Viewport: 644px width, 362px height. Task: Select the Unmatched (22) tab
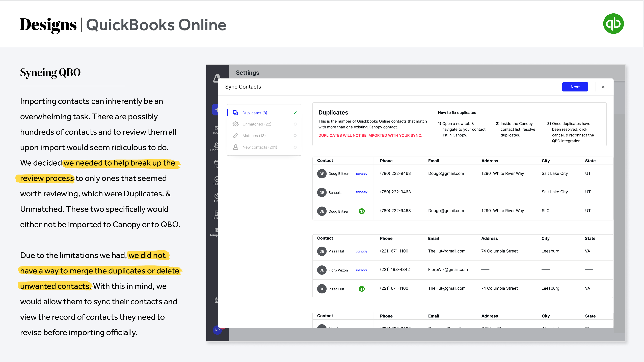coord(264,124)
